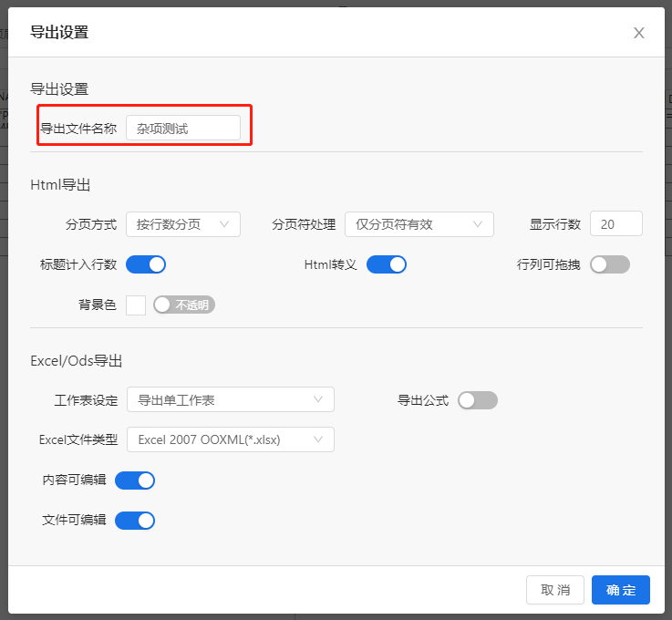The height and width of the screenshot is (620, 672).
Task: Click the chevron arrow in 分页方式 box
Action: pyautogui.click(x=224, y=224)
